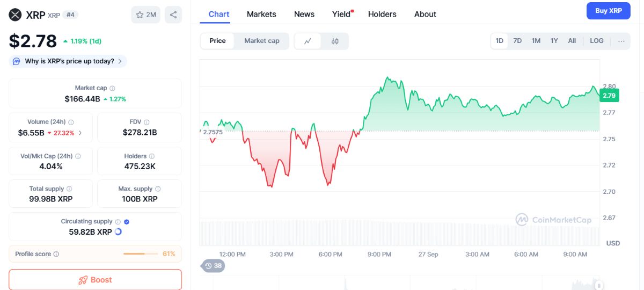Open the Holders tab

pos(382,14)
